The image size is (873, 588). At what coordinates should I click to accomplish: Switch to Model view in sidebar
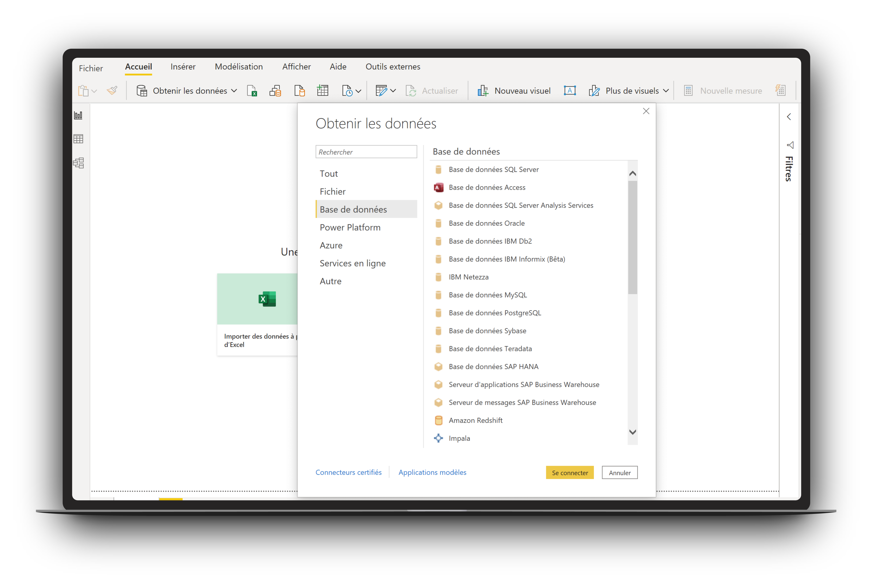pos(78,163)
